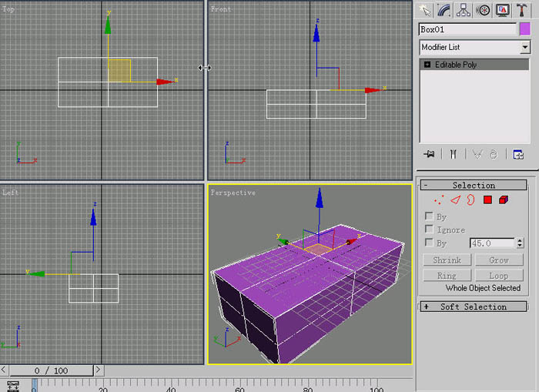Select Element sub-object level
The width and height of the screenshot is (539, 392).
(x=504, y=199)
